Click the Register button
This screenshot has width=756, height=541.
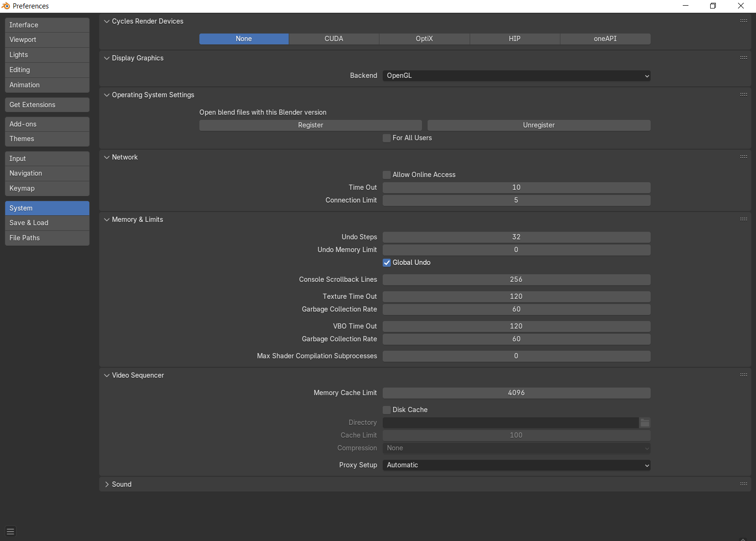click(310, 125)
